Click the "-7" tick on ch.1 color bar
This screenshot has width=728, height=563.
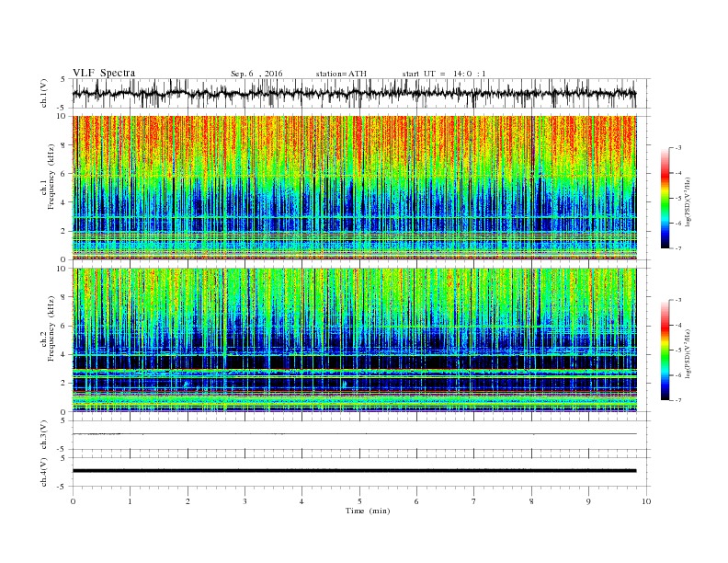point(677,248)
